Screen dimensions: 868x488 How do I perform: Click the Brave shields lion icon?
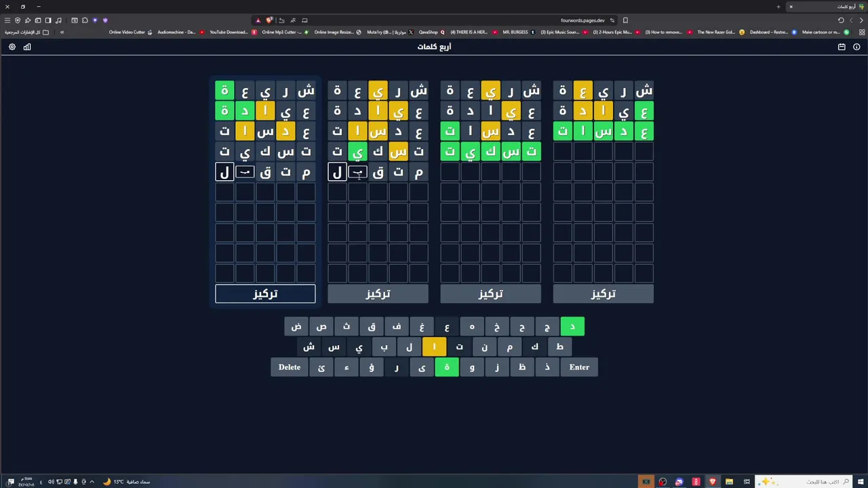(x=269, y=20)
